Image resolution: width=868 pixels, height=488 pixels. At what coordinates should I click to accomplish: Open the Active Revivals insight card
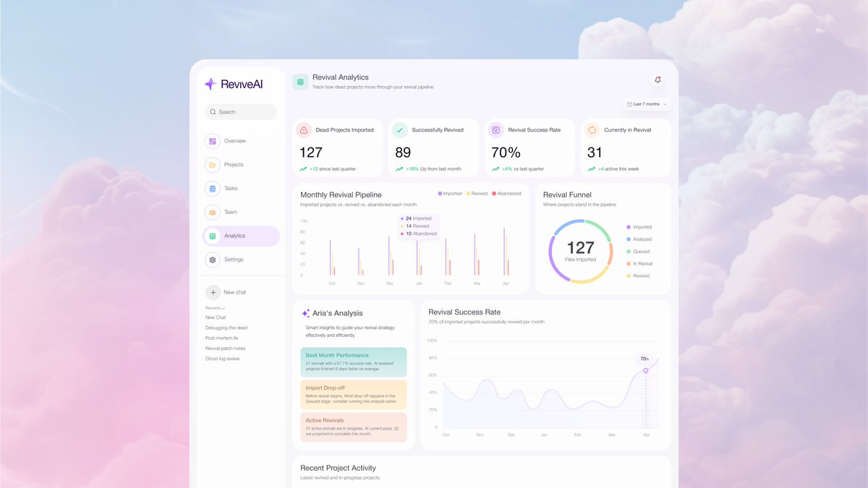point(354,427)
